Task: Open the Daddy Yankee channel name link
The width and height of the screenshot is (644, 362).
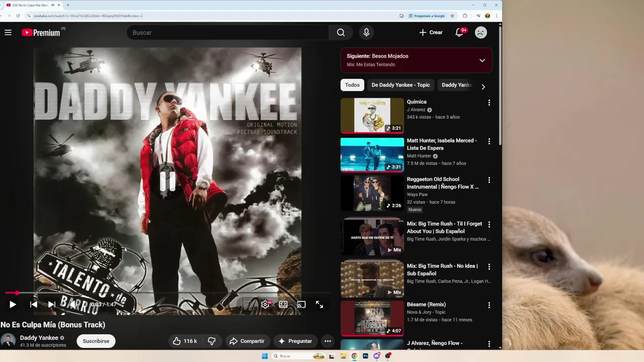Action: 39,338
